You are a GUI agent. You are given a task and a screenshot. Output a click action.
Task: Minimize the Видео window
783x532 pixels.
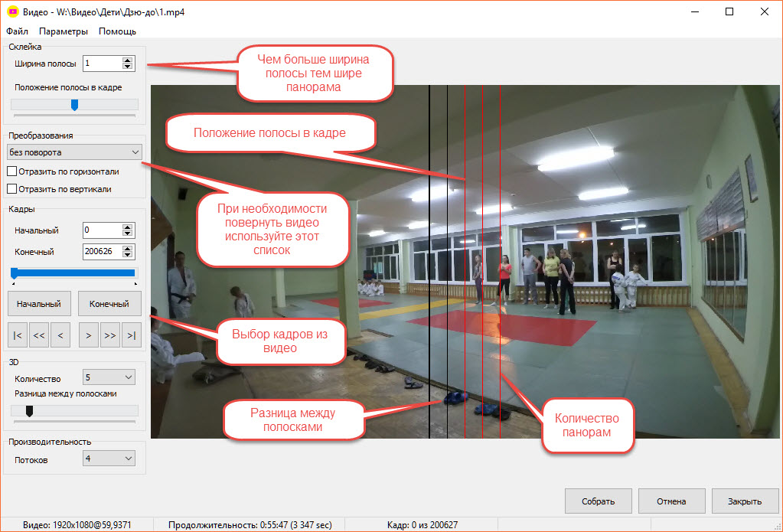pos(695,11)
